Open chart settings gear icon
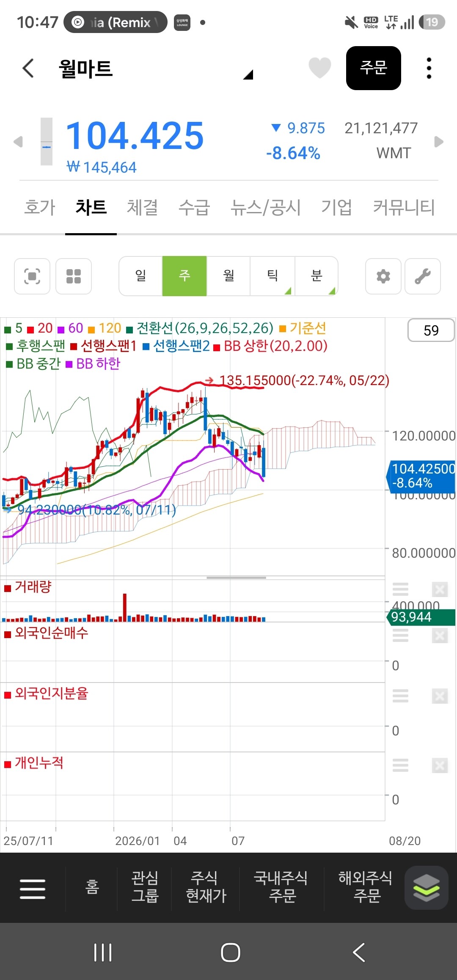Viewport: 457px width, 980px height. point(383,276)
